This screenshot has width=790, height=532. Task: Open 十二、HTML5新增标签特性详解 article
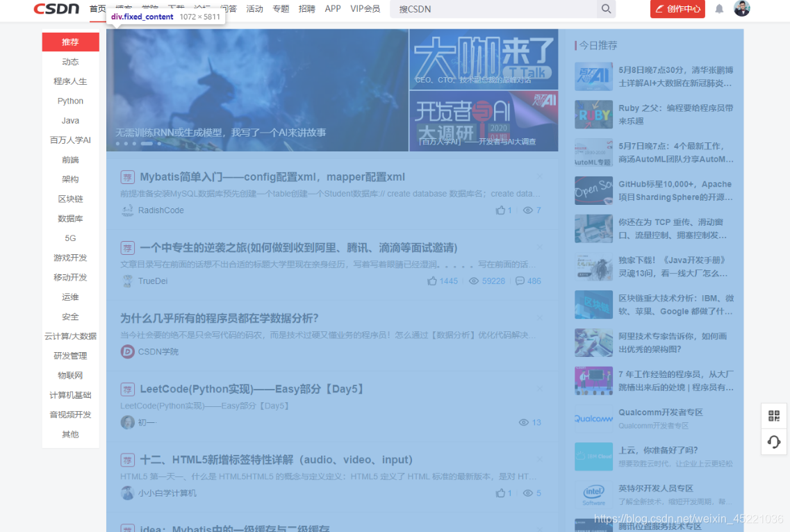276,460
